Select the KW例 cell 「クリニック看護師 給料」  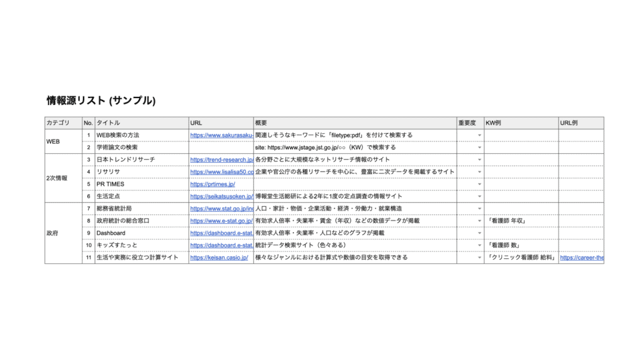coord(521,257)
